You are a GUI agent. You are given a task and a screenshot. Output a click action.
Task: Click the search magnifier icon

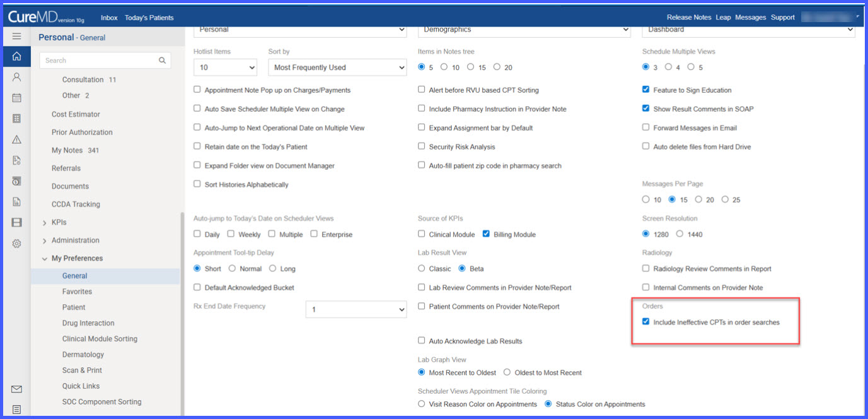click(162, 61)
